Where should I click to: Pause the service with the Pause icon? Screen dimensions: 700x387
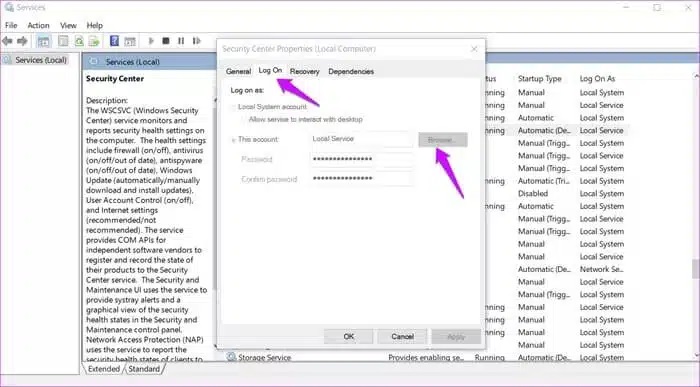(x=181, y=41)
